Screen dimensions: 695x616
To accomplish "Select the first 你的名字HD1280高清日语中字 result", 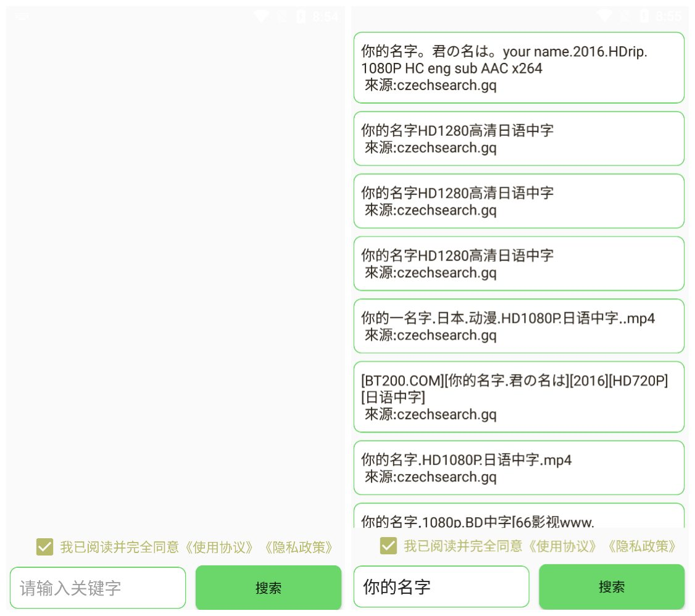I will (x=519, y=138).
